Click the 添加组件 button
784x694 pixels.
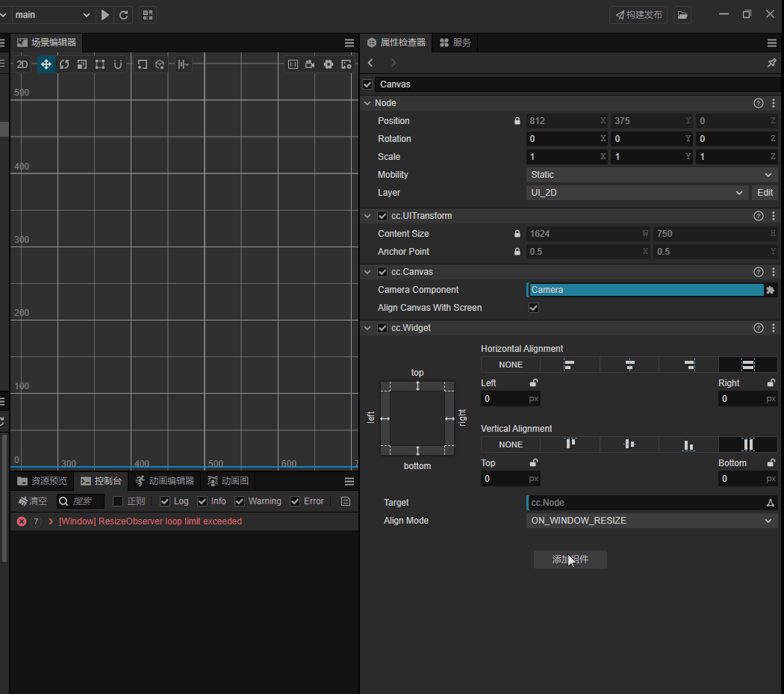pyautogui.click(x=570, y=560)
